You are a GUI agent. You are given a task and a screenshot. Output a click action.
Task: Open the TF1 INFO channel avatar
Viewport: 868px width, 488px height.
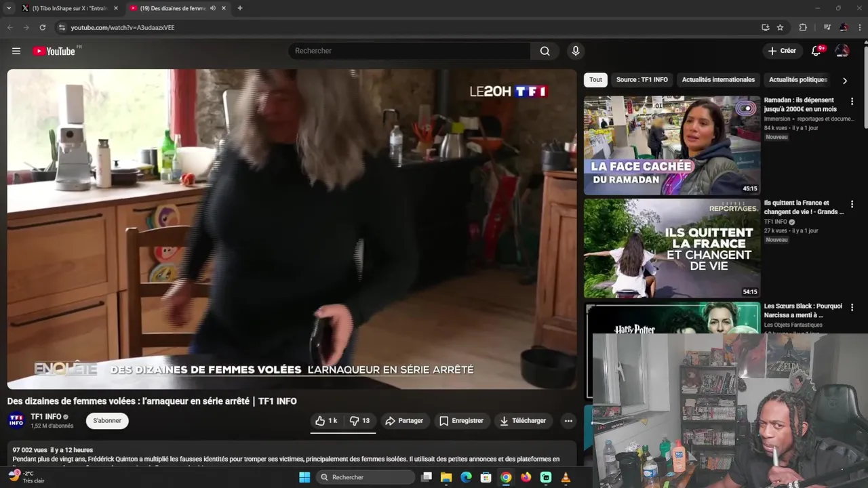[x=16, y=421]
